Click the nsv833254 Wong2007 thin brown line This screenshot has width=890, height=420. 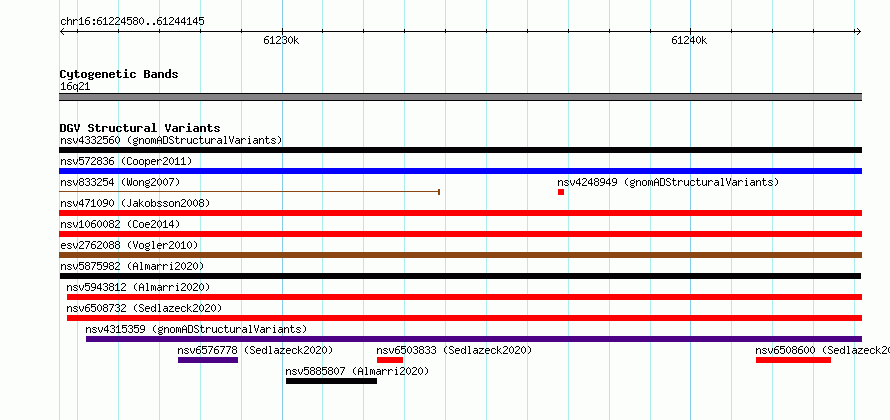[x=250, y=192]
